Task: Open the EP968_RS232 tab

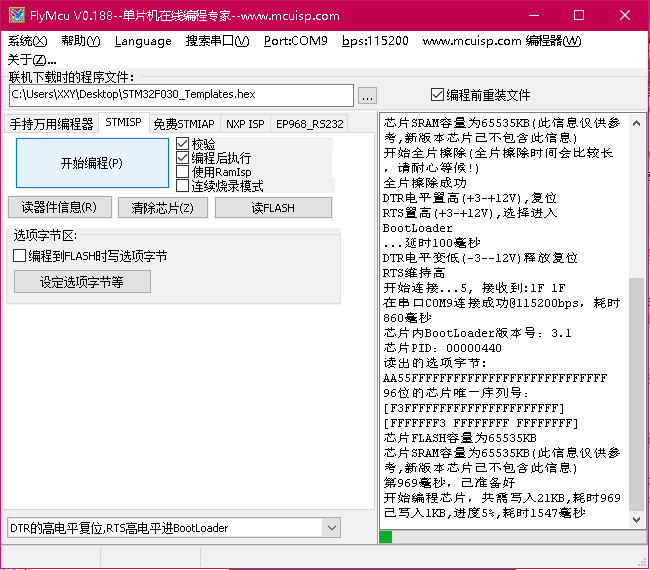Action: pyautogui.click(x=310, y=124)
